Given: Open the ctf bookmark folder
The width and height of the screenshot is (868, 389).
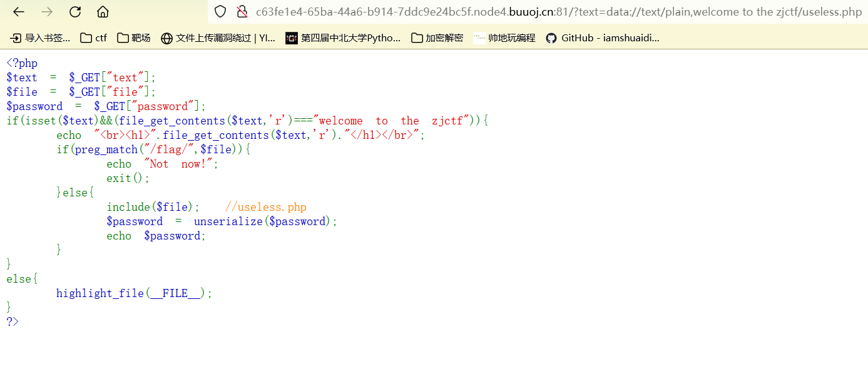Looking at the screenshot, I should point(93,38).
